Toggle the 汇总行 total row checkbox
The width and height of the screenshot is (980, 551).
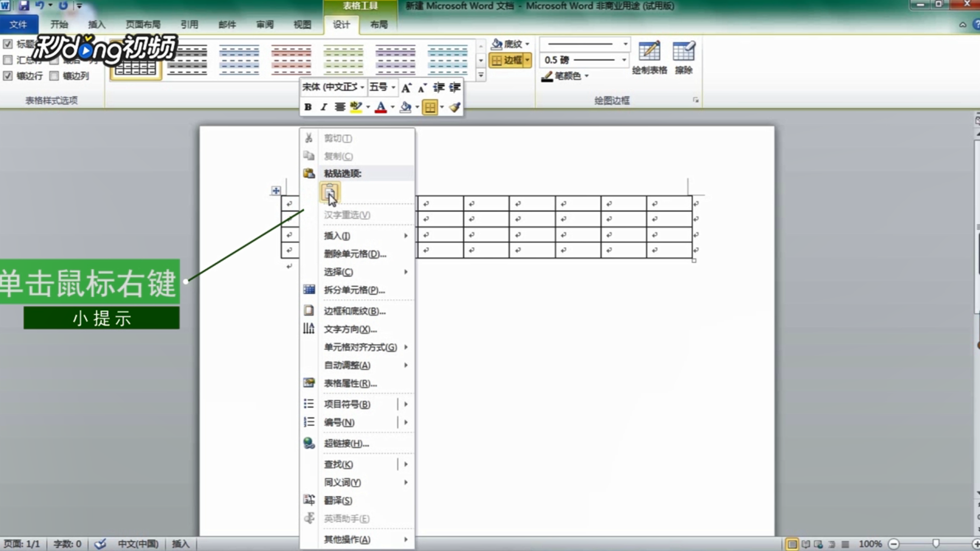tap(8, 60)
